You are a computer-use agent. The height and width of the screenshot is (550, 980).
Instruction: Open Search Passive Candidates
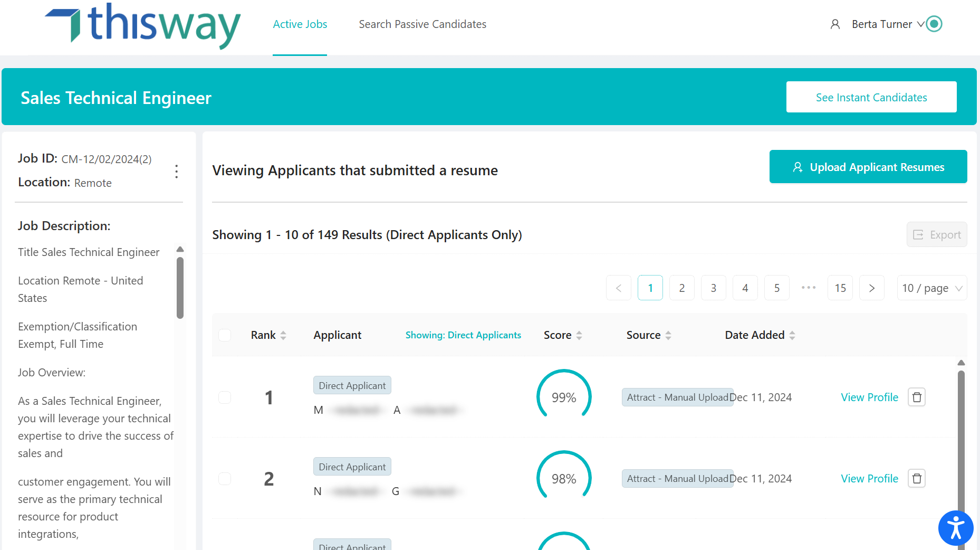tap(422, 24)
